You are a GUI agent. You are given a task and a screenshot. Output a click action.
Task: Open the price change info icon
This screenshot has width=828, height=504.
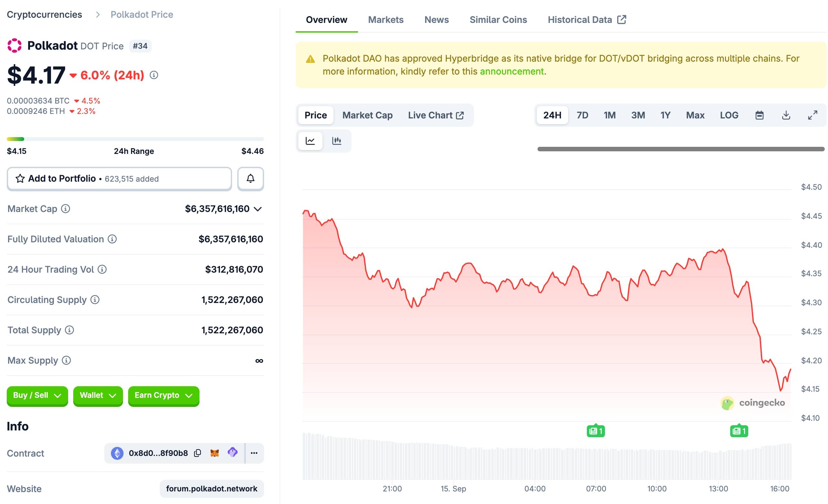coord(154,75)
